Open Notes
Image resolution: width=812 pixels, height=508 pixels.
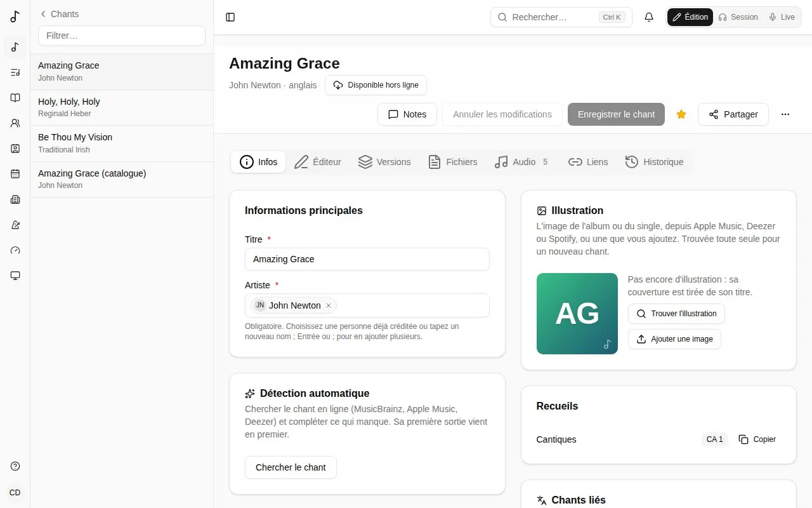[407, 114]
